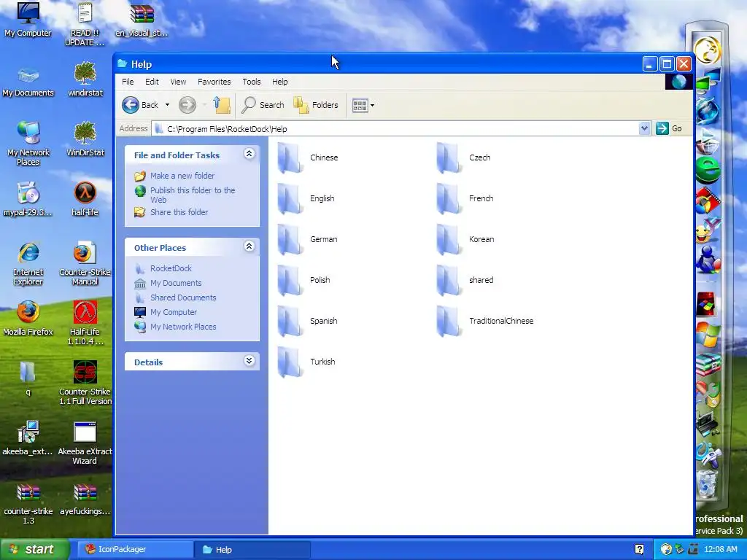Expand the Details panel
The image size is (747, 560).
tap(249, 361)
